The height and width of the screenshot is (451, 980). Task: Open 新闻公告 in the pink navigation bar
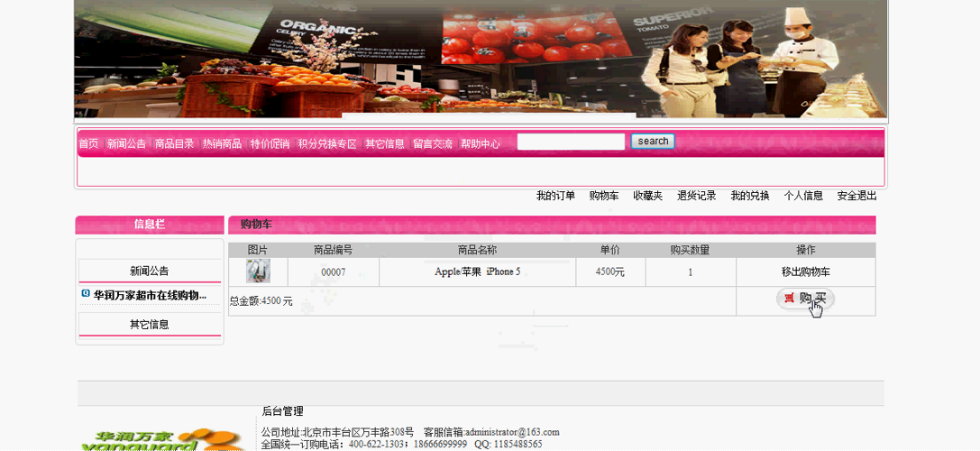pos(126,144)
